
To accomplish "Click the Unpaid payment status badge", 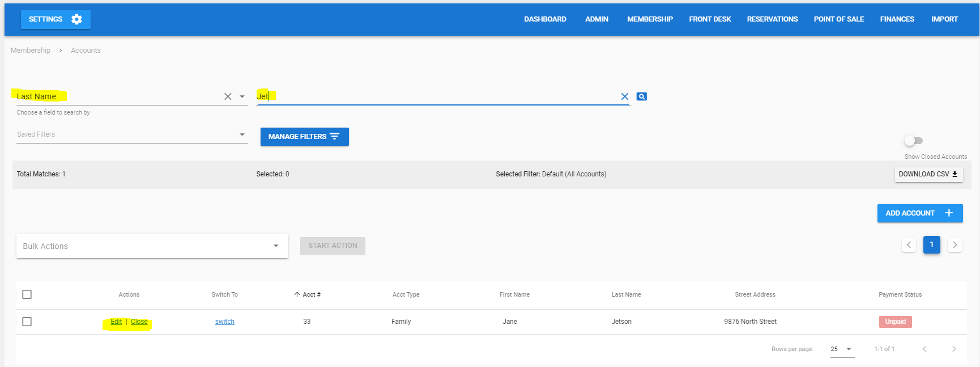I will (895, 322).
